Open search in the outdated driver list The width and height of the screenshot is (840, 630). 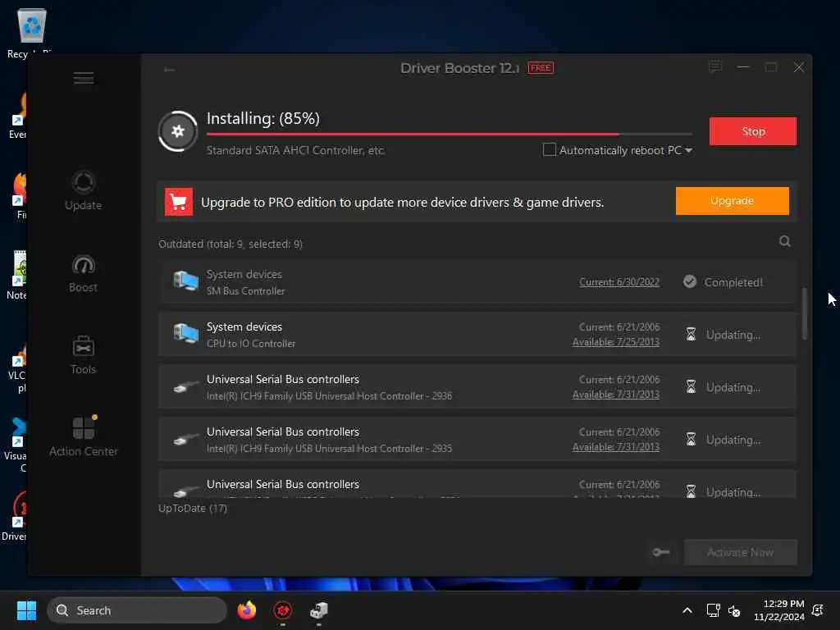point(785,242)
